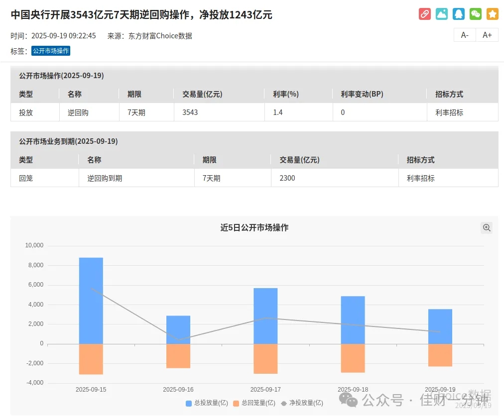Add to favorites with orange star icon
Screen dimensions: 504x420
pyautogui.click(x=493, y=14)
